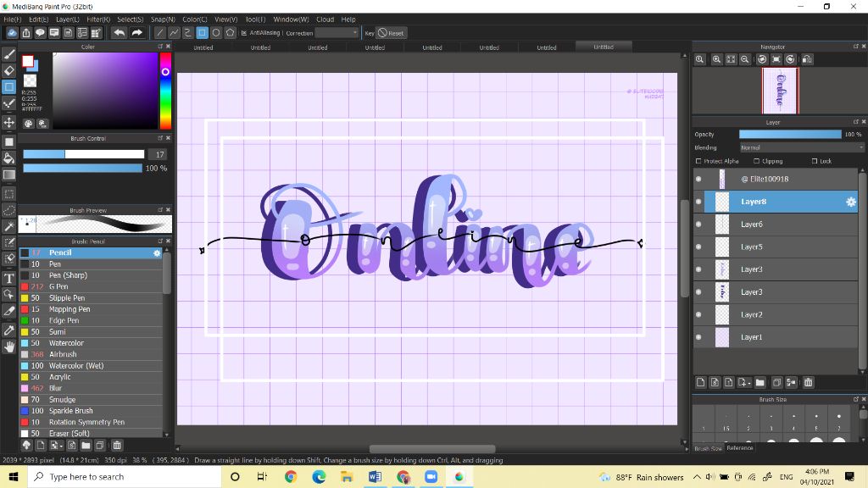Choose the polygon shape mode icon
The height and width of the screenshot is (488, 868).
click(231, 33)
